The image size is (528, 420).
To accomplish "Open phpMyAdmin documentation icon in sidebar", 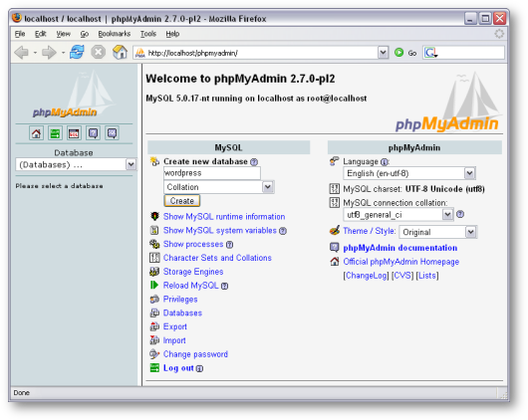I will [93, 133].
